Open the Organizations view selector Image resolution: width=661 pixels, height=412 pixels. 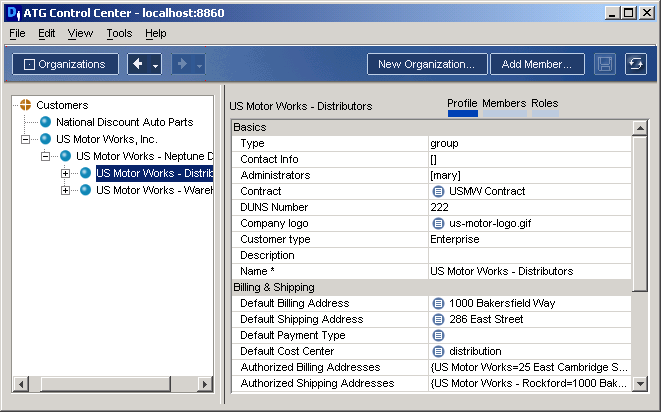coord(65,64)
